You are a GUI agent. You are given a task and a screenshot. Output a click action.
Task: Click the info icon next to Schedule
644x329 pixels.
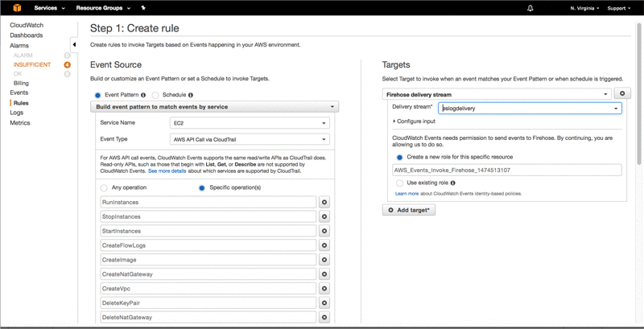190,95
